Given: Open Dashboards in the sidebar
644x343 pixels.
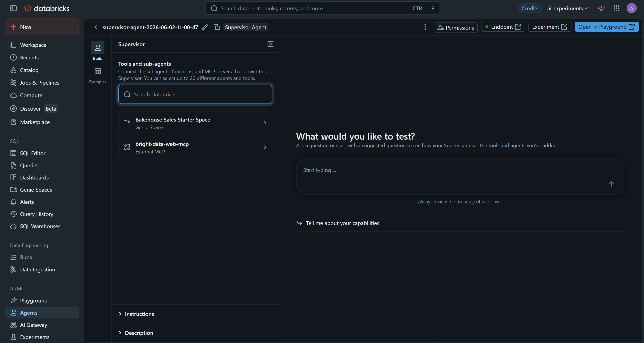Looking at the screenshot, I should pos(42,177).
